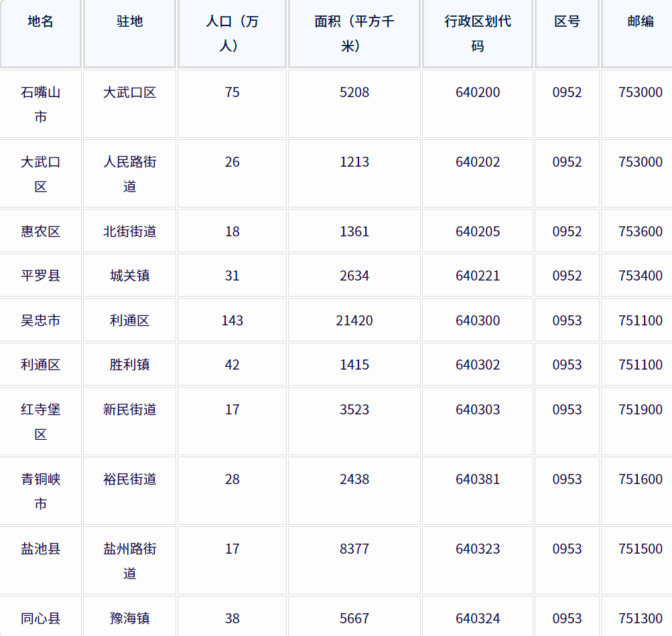The height and width of the screenshot is (636, 672).
Task: Click the 胜利镇 cell
Action: pyautogui.click(x=129, y=364)
